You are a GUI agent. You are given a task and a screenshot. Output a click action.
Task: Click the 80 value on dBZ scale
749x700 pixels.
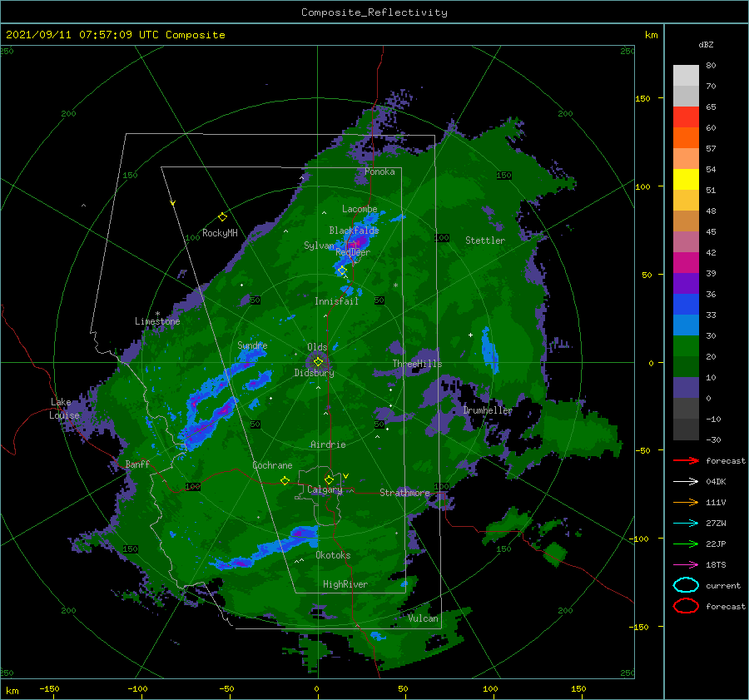(x=712, y=66)
